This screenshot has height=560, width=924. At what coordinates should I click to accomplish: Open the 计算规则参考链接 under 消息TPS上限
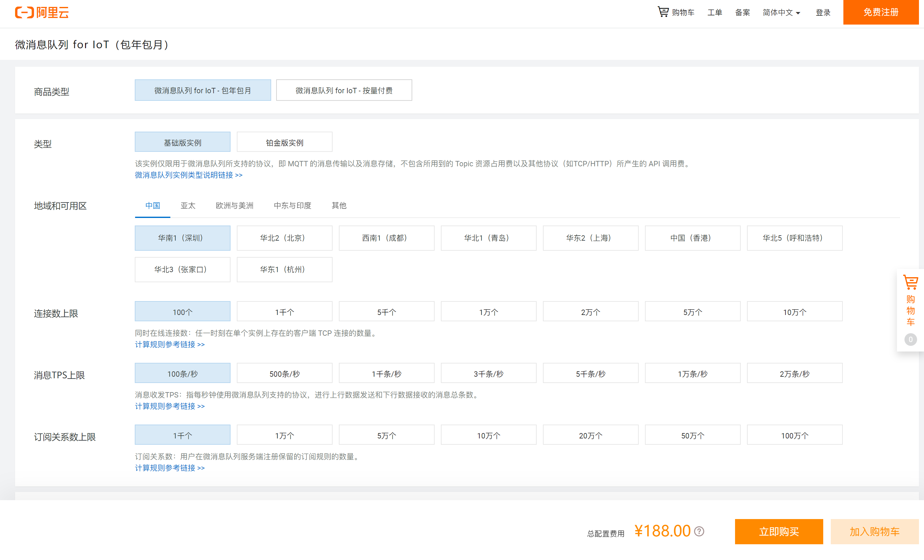point(170,406)
